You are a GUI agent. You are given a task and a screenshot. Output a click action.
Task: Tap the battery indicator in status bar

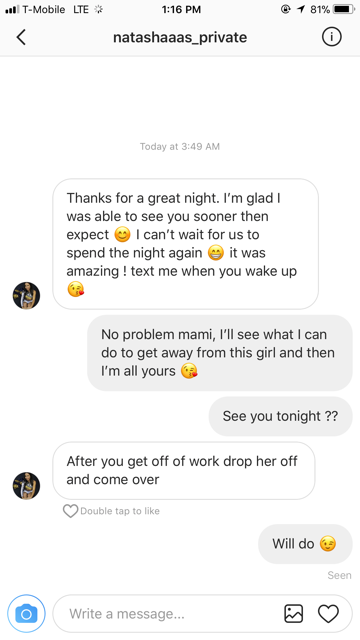(344, 9)
